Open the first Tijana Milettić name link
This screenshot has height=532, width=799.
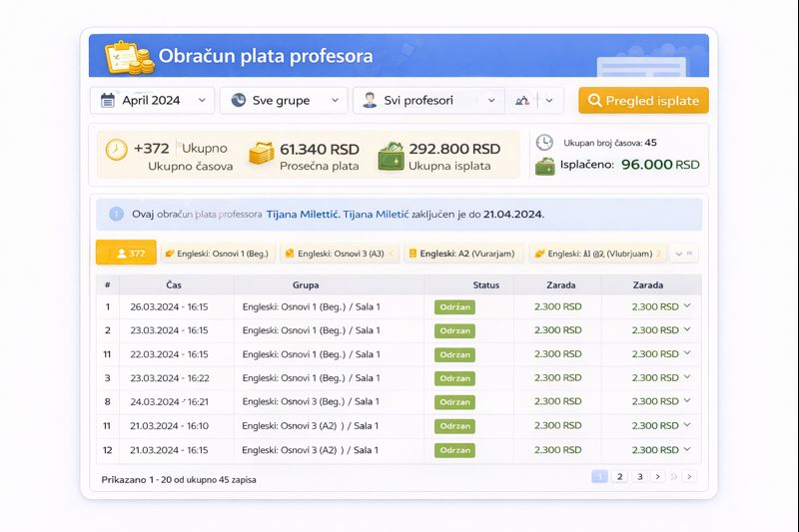click(x=303, y=215)
